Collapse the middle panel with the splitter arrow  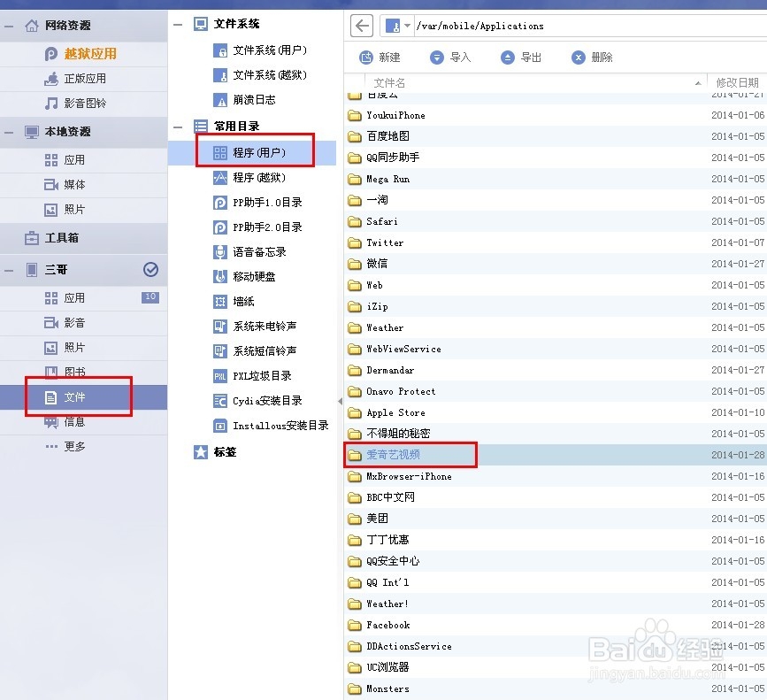tap(340, 402)
